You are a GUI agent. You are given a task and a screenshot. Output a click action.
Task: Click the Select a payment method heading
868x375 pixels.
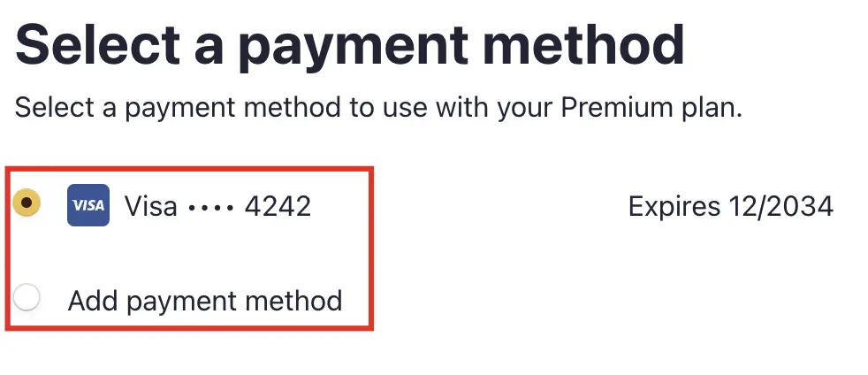coord(350,45)
